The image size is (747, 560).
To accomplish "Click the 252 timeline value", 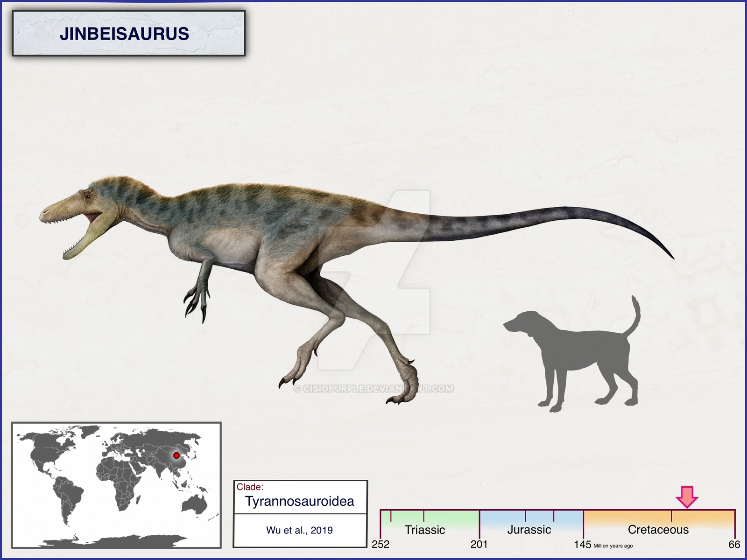I will point(381,545).
